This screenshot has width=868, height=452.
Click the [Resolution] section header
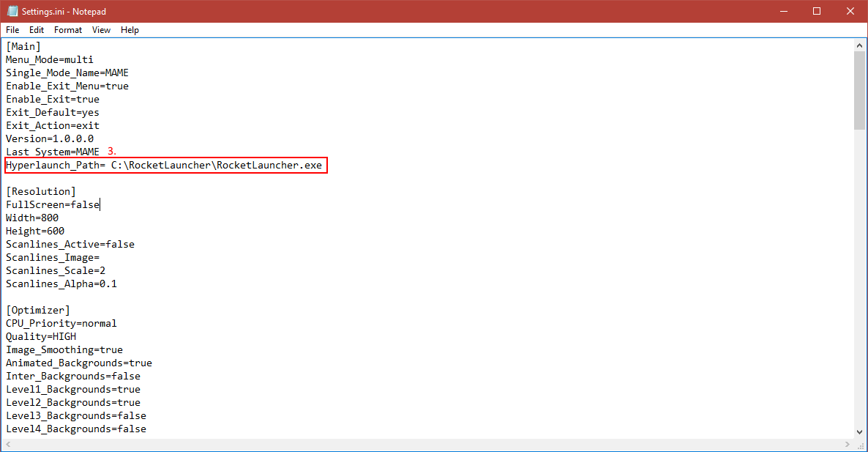tap(41, 192)
